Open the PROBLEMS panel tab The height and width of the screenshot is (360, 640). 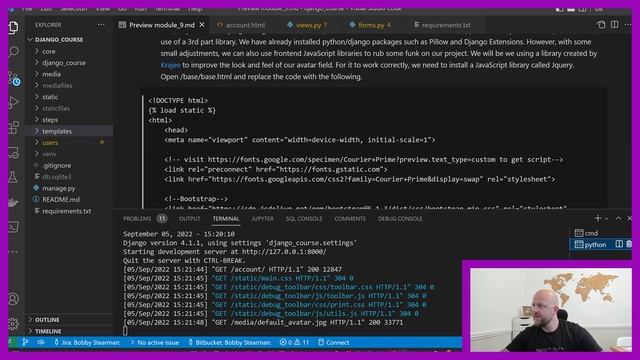145,219
